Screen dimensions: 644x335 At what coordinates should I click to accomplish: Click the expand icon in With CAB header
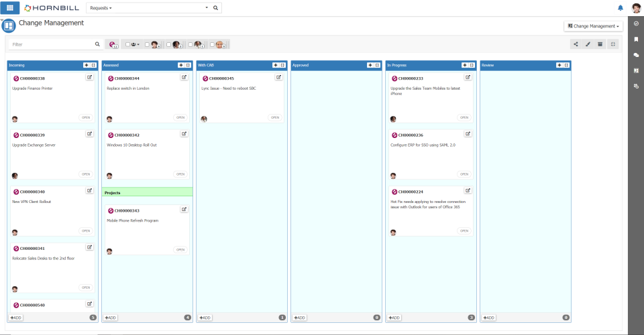point(282,65)
